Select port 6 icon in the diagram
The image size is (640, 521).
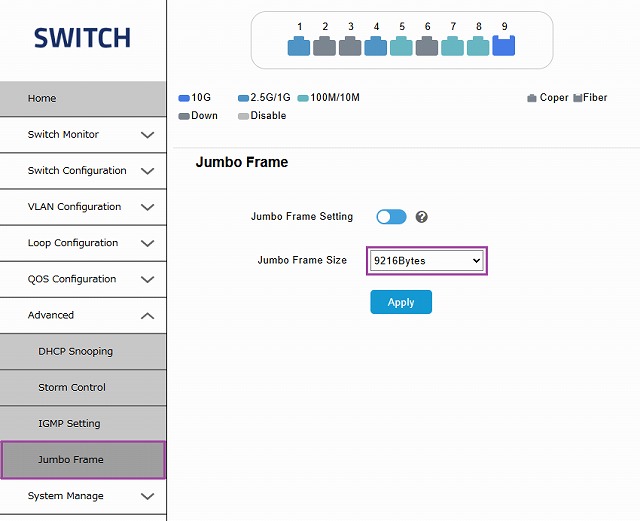427,45
